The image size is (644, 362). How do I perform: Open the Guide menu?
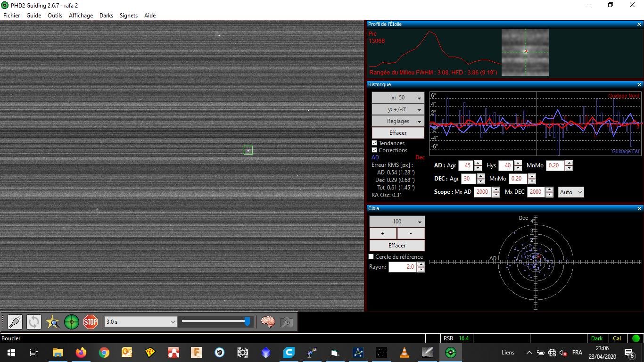click(x=33, y=16)
